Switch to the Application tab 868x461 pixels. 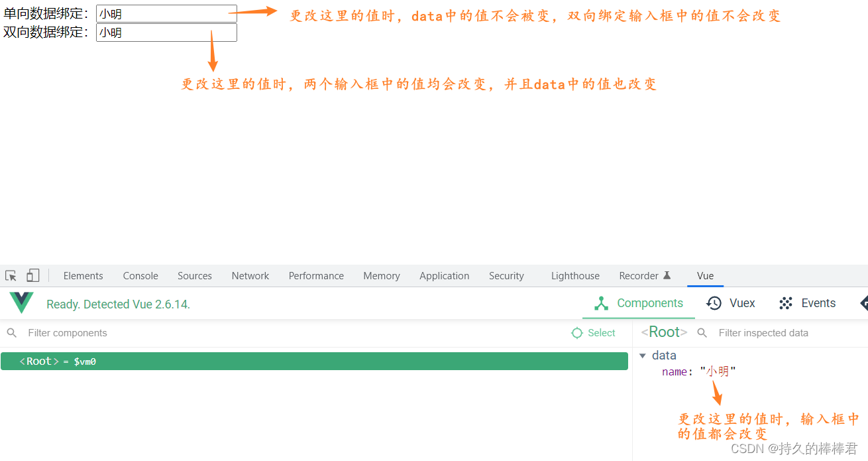tap(445, 276)
